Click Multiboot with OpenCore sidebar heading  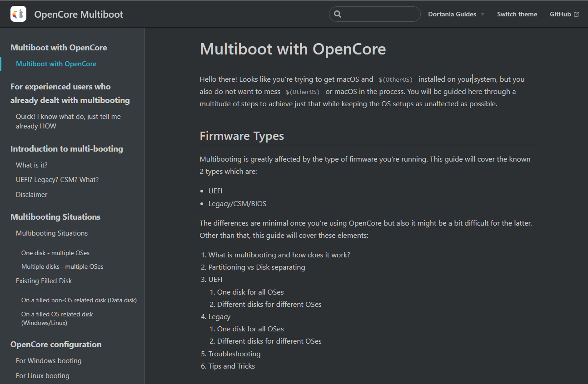(x=59, y=48)
